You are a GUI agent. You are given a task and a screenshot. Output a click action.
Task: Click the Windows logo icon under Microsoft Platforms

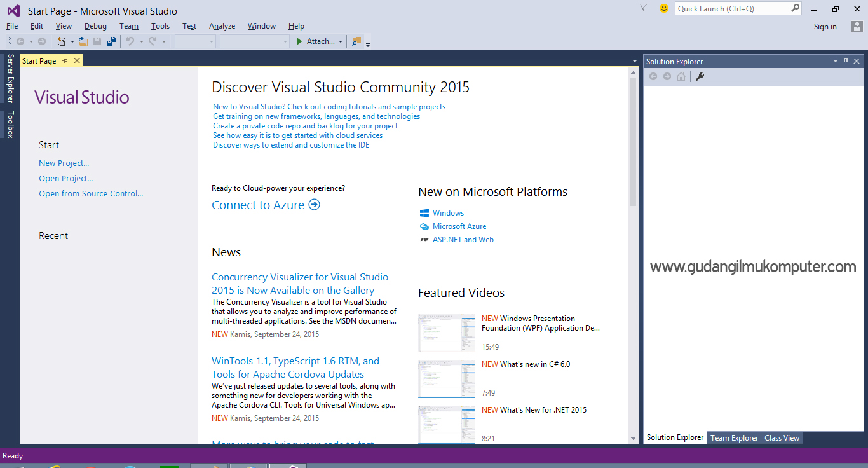[424, 213]
